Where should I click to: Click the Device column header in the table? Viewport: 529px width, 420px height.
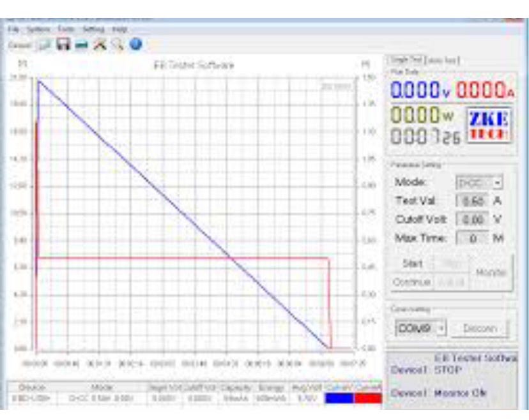[32, 387]
